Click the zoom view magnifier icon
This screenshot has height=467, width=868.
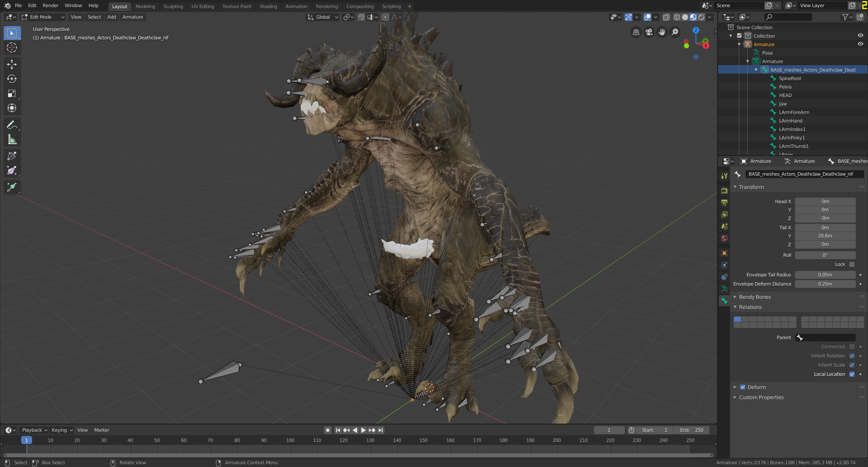click(x=675, y=32)
